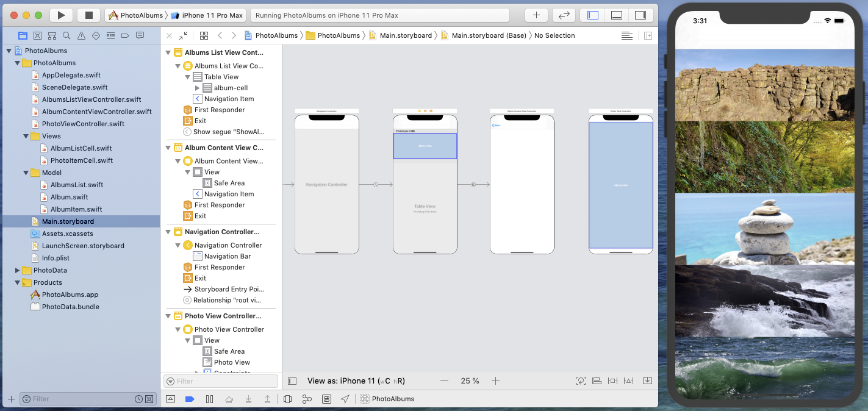Open the Breakpoint navigator
Image resolution: width=868 pixels, height=411 pixels.
click(x=125, y=35)
